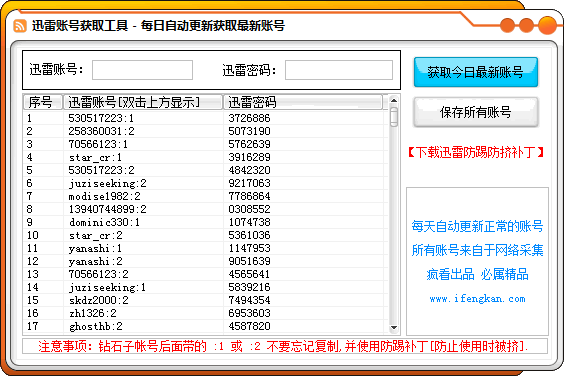Click the 保存所有账号 button
This screenshot has height=376, width=564.
[476, 112]
